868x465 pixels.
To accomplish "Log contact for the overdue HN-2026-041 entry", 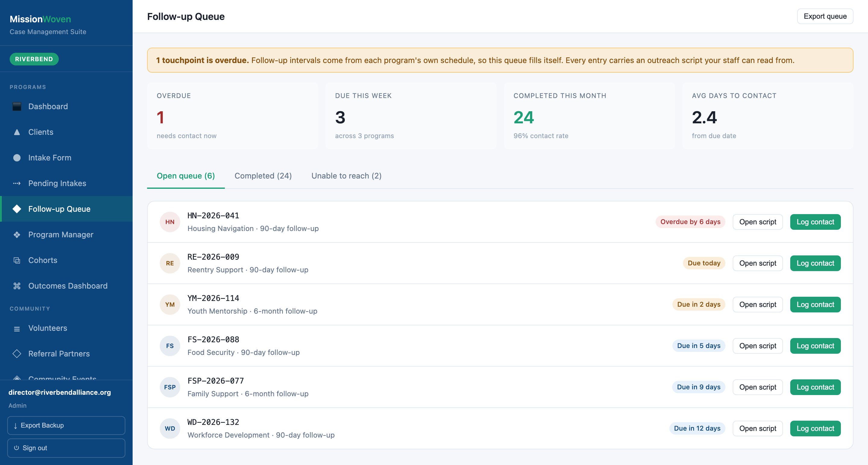I will coord(815,222).
